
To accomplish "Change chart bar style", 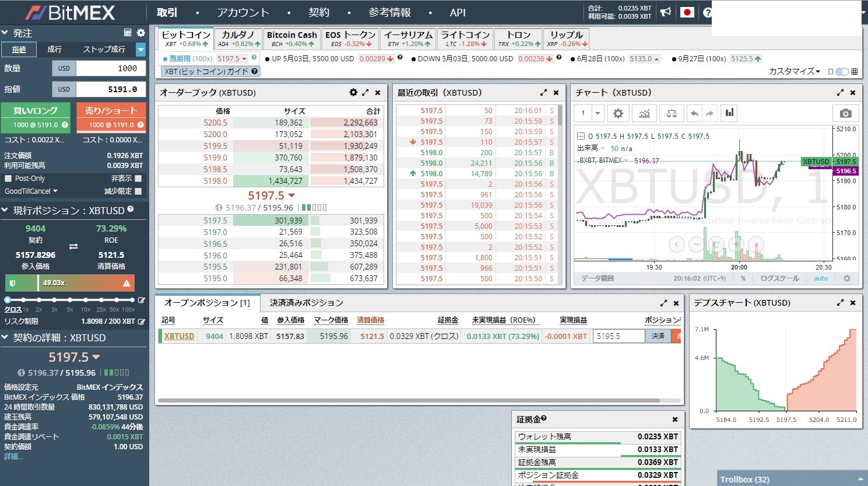I will pos(729,113).
